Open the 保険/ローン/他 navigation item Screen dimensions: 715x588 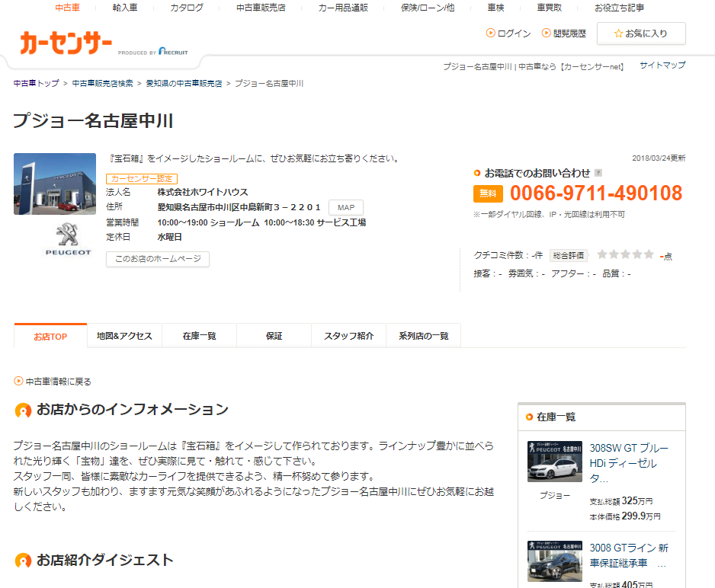[x=428, y=8]
